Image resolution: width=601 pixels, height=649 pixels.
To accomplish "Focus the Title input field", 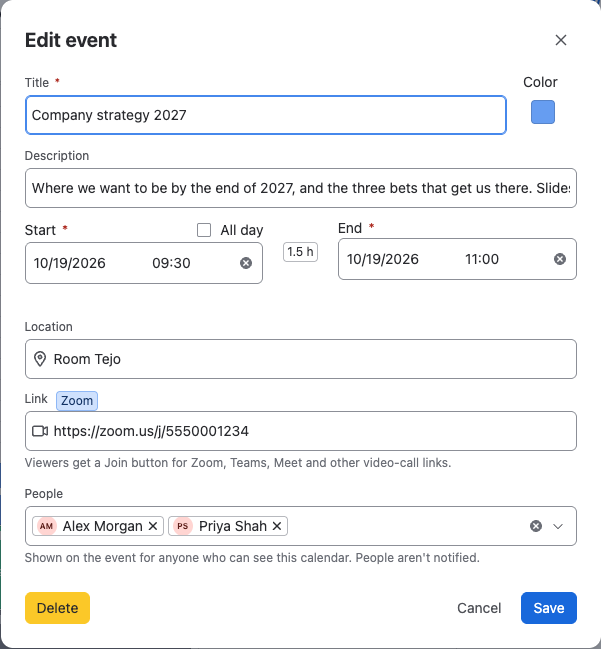I will click(266, 115).
